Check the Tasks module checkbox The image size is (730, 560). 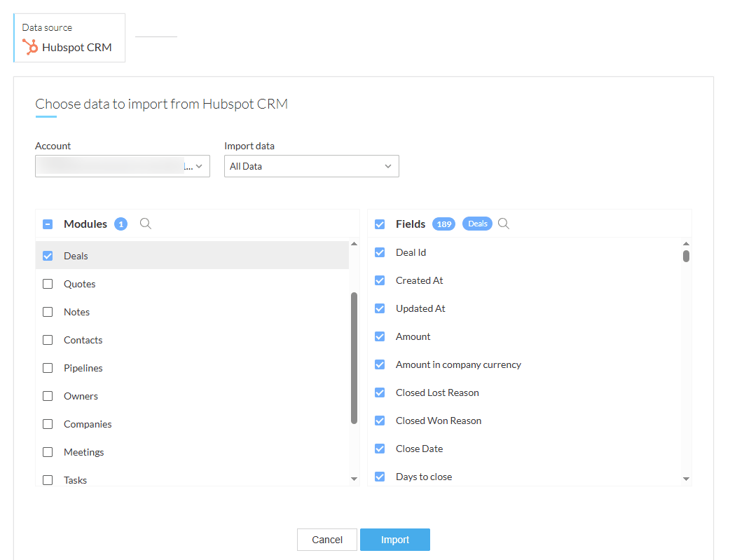click(x=48, y=480)
